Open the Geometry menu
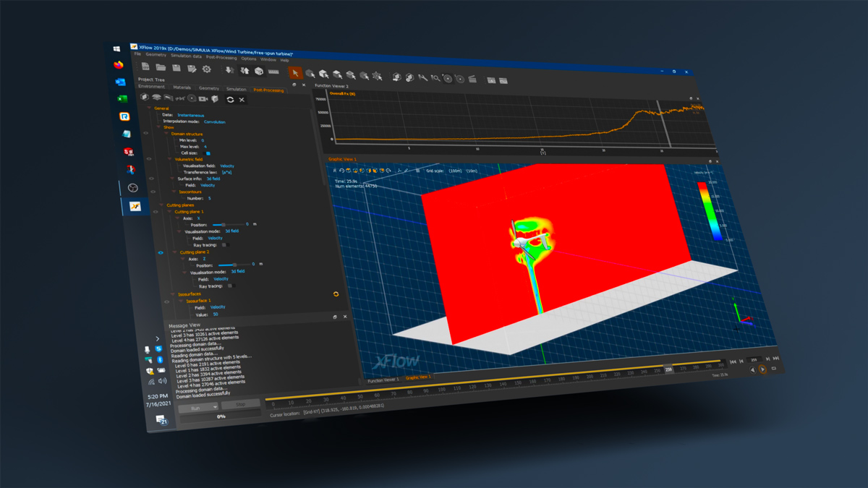This screenshot has width=868, height=488. [156, 55]
